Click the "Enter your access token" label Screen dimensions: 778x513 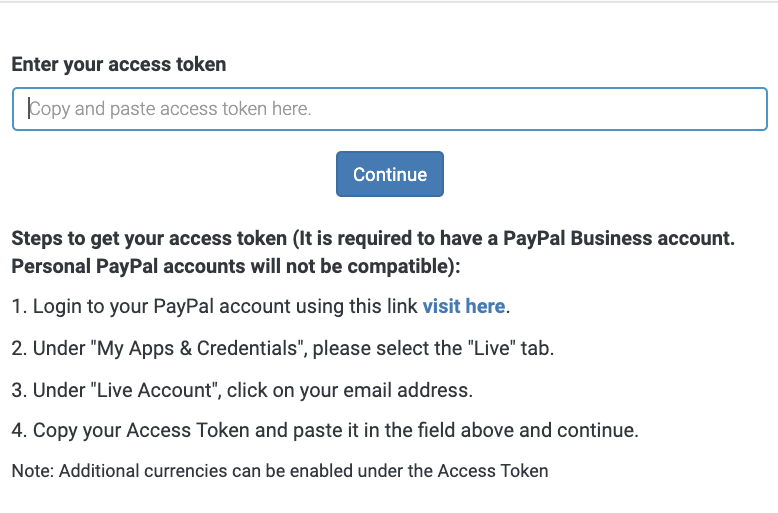click(x=119, y=65)
